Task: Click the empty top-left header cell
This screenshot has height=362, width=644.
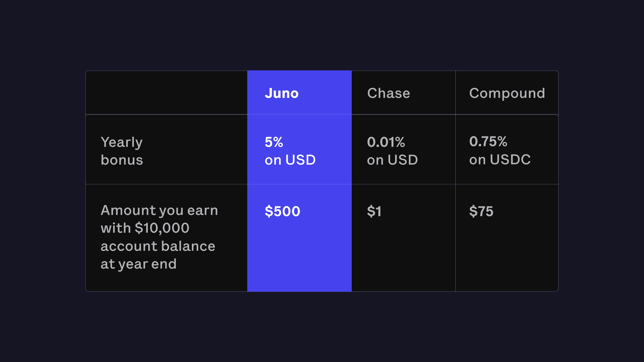Action: (166, 93)
